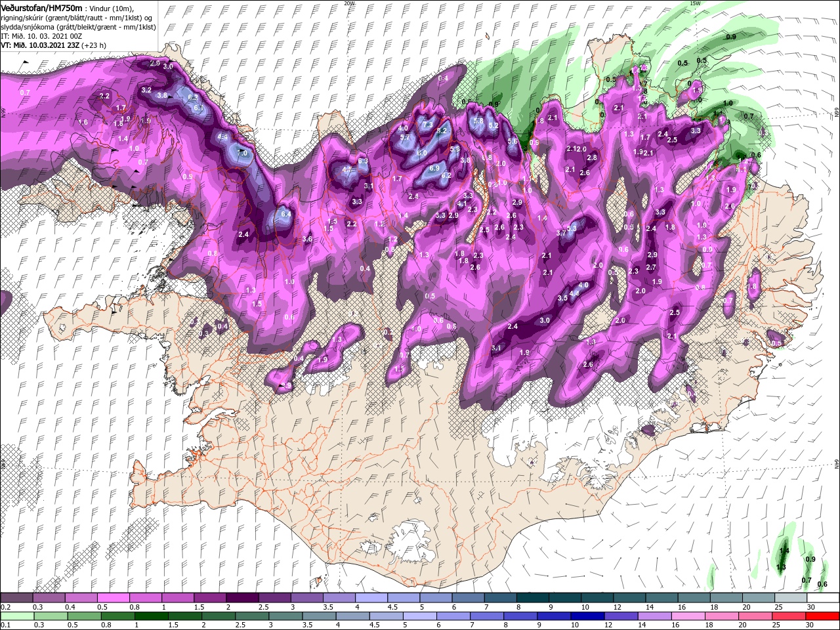Select bright red lower legend swatch after 30
This screenshot has width=840, height=630.
[x=823, y=616]
